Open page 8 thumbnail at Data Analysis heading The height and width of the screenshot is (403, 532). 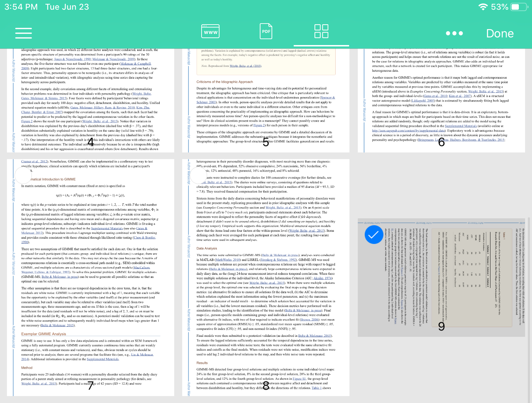point(207,248)
